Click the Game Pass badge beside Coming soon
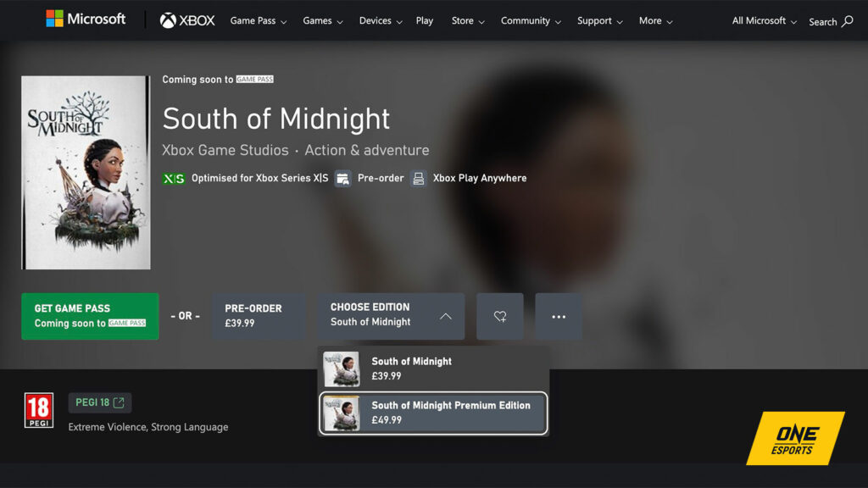 pyautogui.click(x=254, y=79)
